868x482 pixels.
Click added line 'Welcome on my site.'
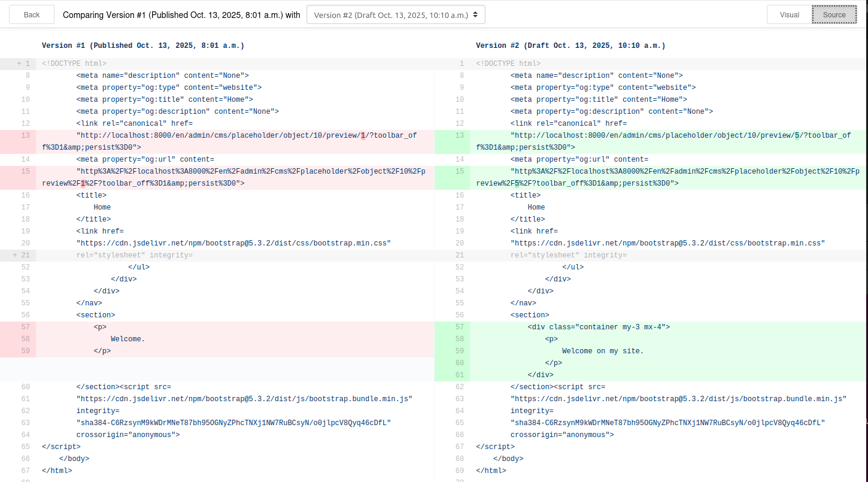[x=602, y=351]
